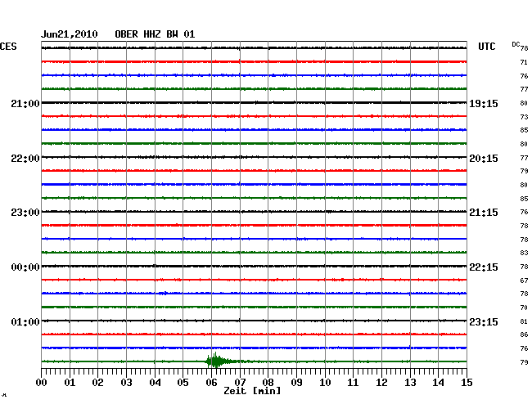Screen dimensions: 532x404
Task: Select minute 12 on the time axis
Action: tap(381, 382)
